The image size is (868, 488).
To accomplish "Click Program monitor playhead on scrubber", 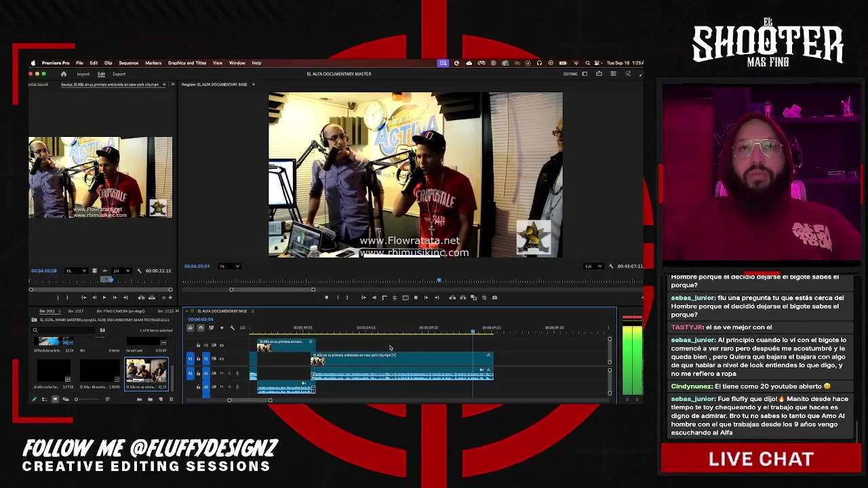I will point(439,280).
